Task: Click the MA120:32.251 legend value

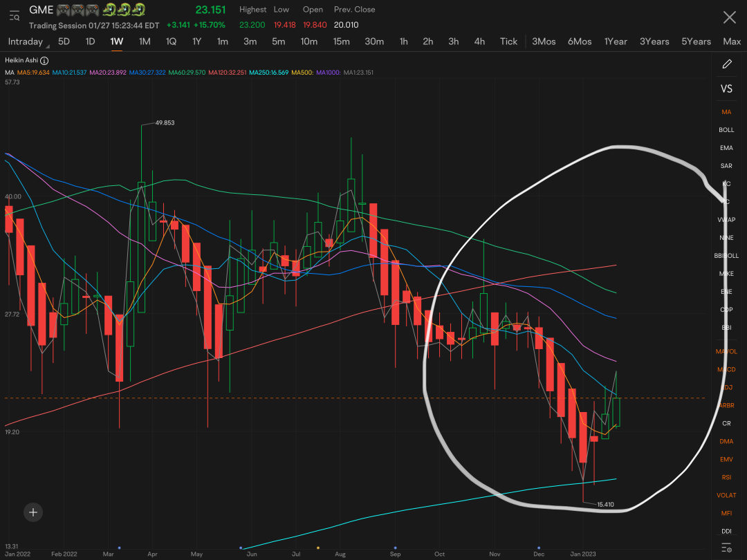Action: point(228,73)
